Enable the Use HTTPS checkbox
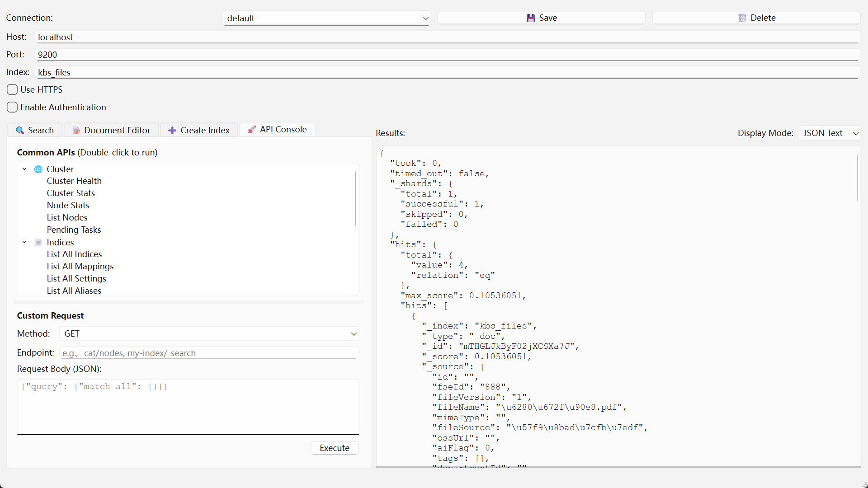 tap(12, 89)
